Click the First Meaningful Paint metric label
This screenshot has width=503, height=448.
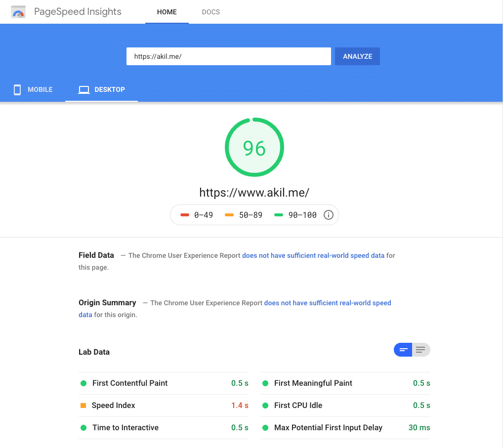point(313,383)
